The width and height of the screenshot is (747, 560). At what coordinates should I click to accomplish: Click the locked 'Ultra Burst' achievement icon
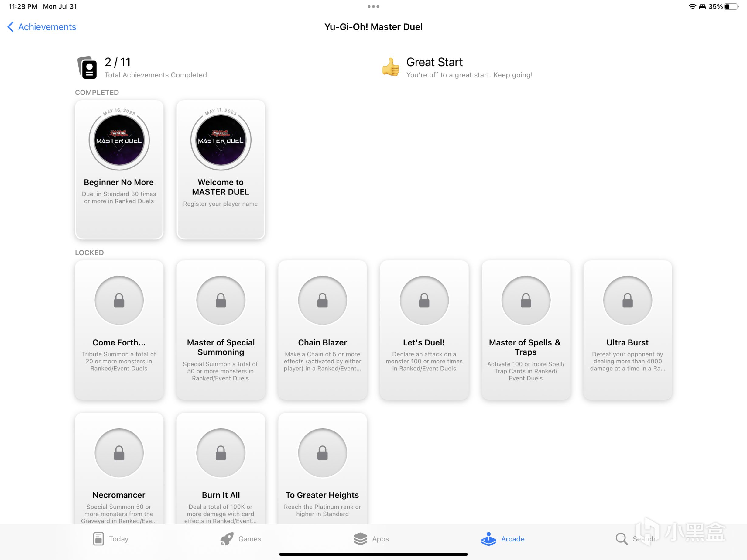pos(626,300)
